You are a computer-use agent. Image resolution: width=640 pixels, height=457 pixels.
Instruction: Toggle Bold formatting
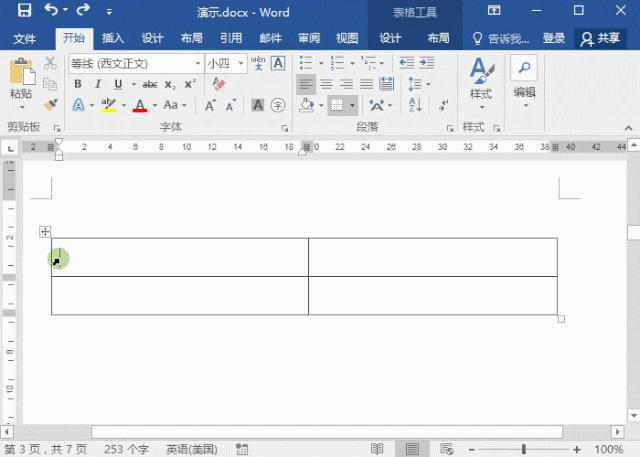(78, 84)
